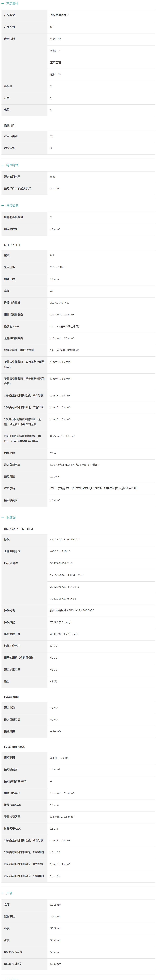
Task: Click the overvoltage category value III
Action: (52, 136)
